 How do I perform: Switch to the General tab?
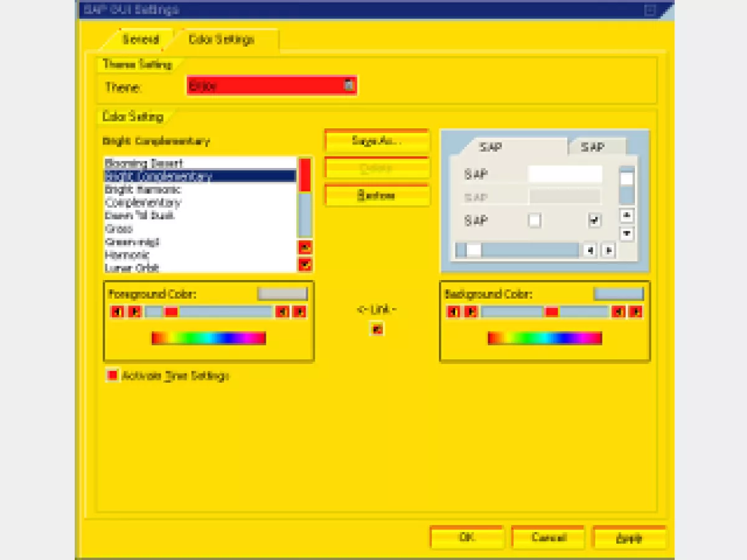click(x=140, y=39)
